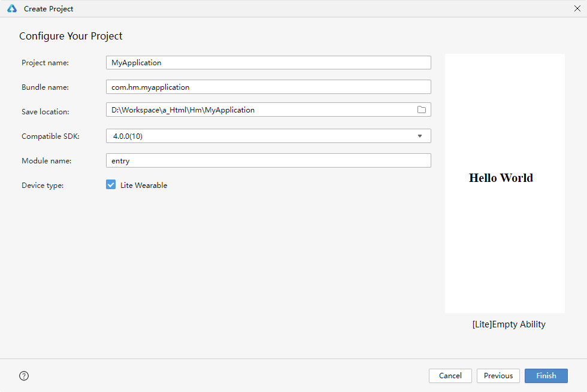The height and width of the screenshot is (392, 587).
Task: Click the Configure Your Project heading
Action: pos(71,36)
